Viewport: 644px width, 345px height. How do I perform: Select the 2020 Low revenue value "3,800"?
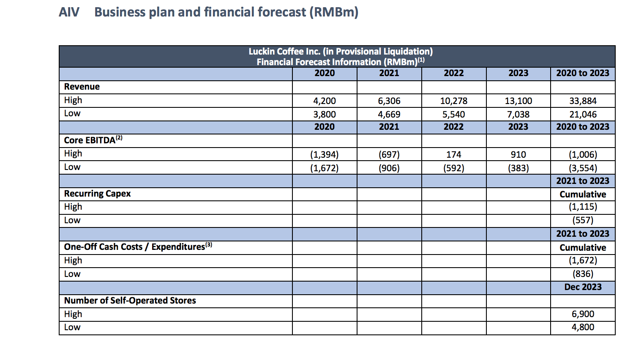[325, 115]
